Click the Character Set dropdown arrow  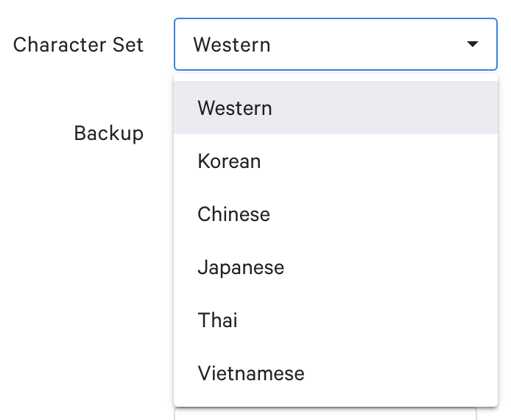pyautogui.click(x=472, y=44)
